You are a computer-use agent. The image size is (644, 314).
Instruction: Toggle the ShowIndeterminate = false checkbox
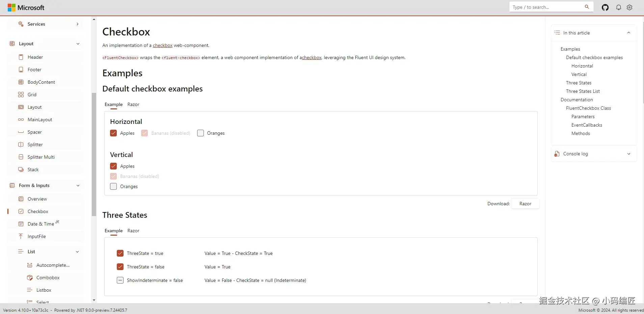(x=120, y=280)
